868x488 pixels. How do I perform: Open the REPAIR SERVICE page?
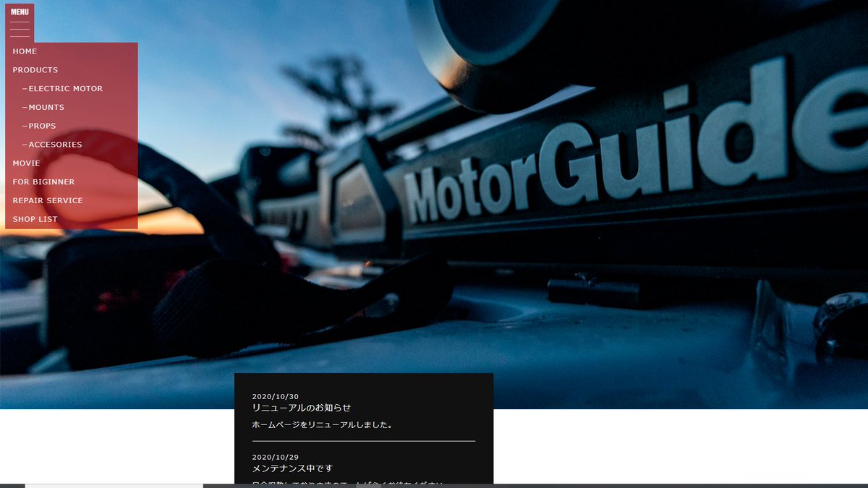click(x=48, y=200)
